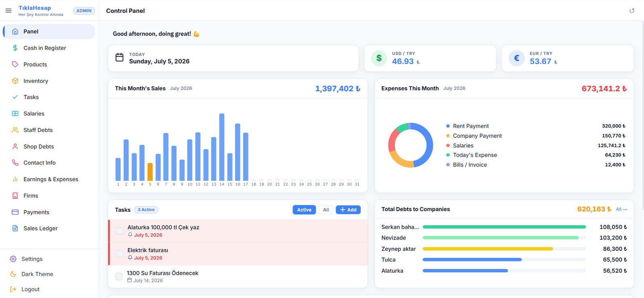Image resolution: width=644 pixels, height=298 pixels.
Task: Check the Alaturka 100,000 tl task checkbox
Action: click(120, 231)
